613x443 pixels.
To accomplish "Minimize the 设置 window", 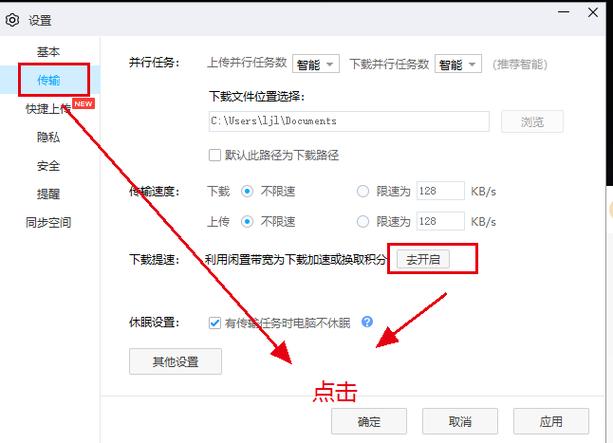I will (x=563, y=12).
